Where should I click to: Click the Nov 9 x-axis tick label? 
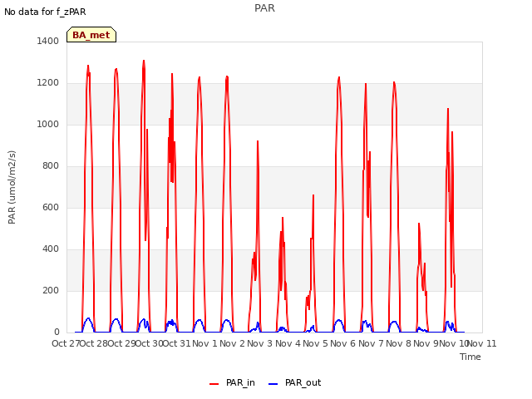tap(426, 343)
